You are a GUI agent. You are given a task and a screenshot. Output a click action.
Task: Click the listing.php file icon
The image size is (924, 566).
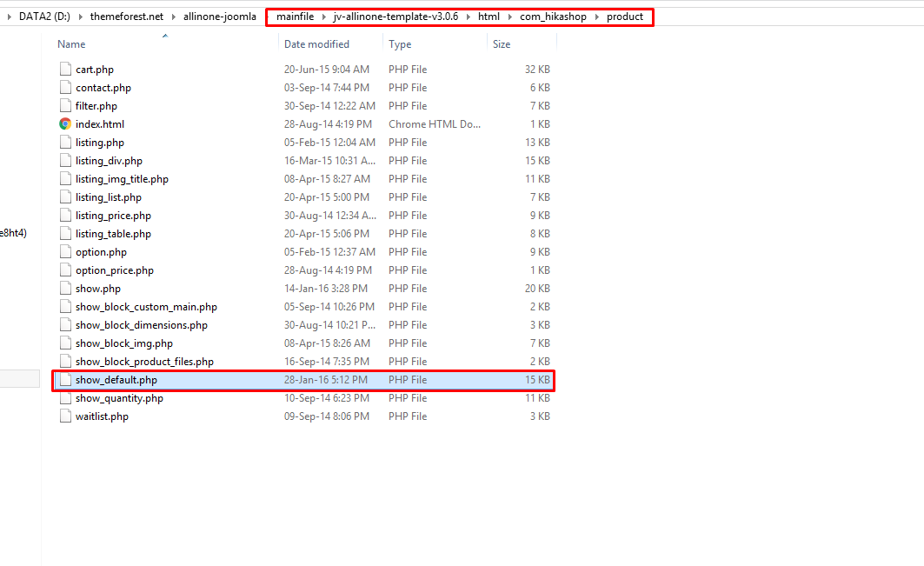(x=65, y=142)
